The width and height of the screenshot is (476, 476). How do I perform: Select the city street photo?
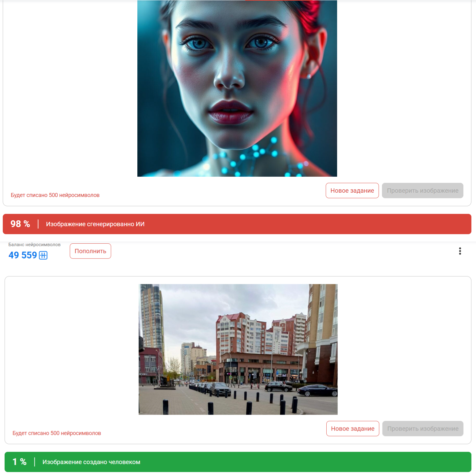[x=238, y=349]
